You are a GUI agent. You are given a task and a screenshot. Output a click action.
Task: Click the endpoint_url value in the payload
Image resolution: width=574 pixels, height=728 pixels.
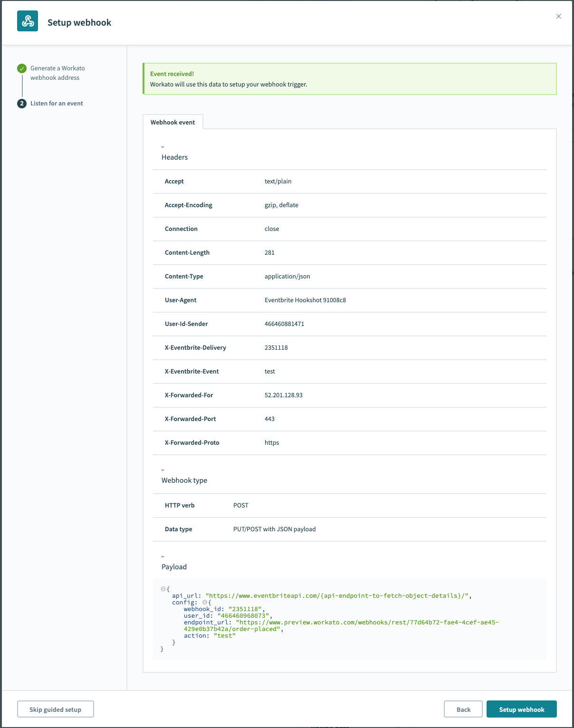tap(366, 623)
